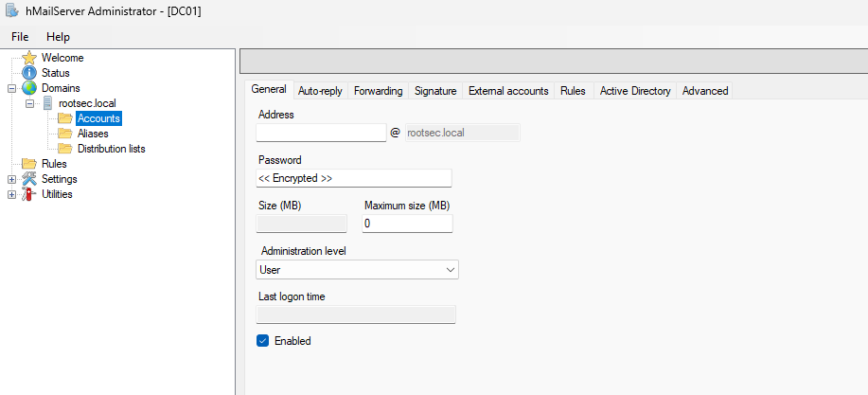Open the File menu
Image resolution: width=868 pixels, height=395 pixels.
(20, 37)
